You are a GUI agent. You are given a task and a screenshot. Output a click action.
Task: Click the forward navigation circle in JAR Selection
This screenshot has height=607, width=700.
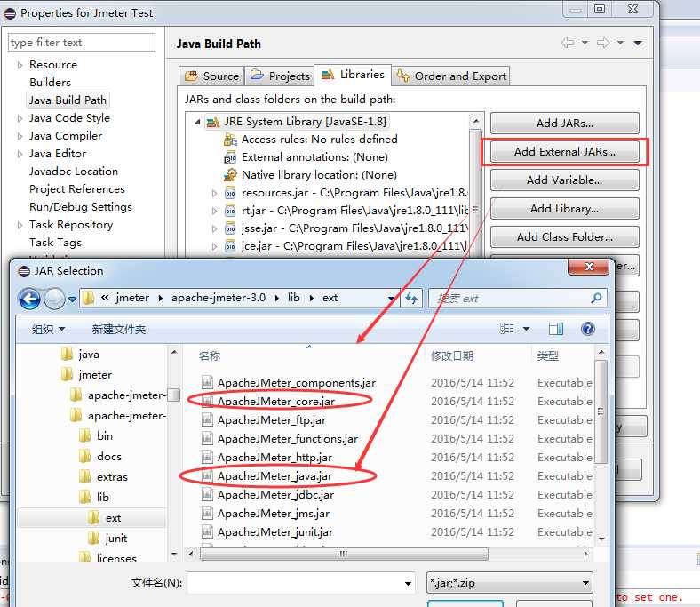click(x=55, y=299)
